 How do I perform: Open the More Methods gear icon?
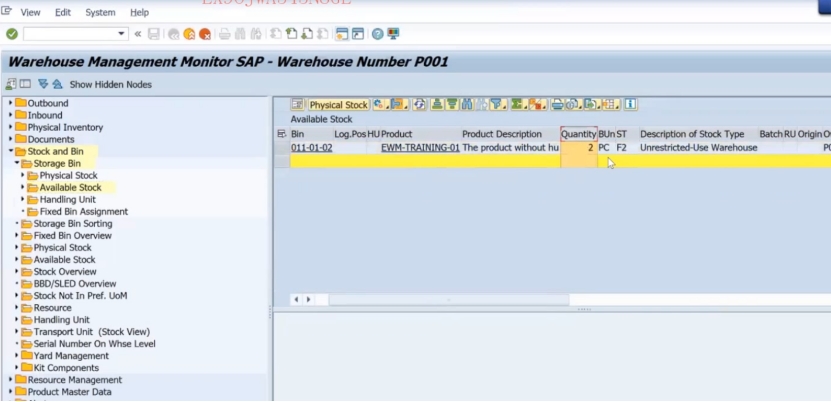point(380,104)
